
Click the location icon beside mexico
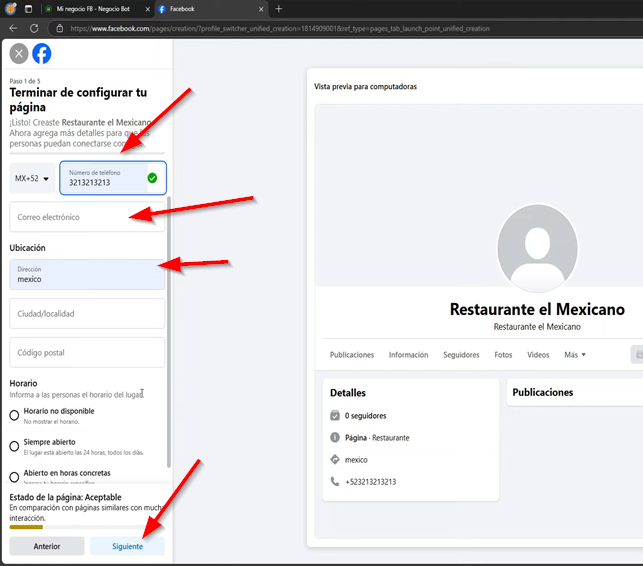(335, 459)
